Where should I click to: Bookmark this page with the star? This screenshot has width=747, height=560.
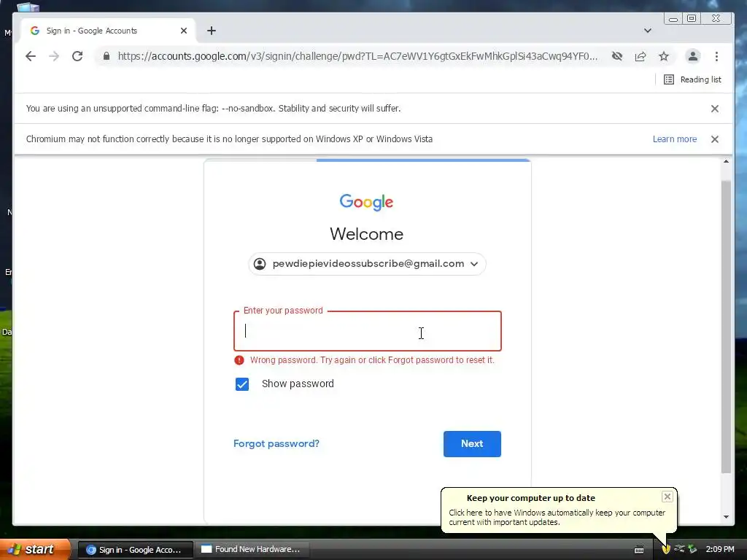click(x=664, y=56)
